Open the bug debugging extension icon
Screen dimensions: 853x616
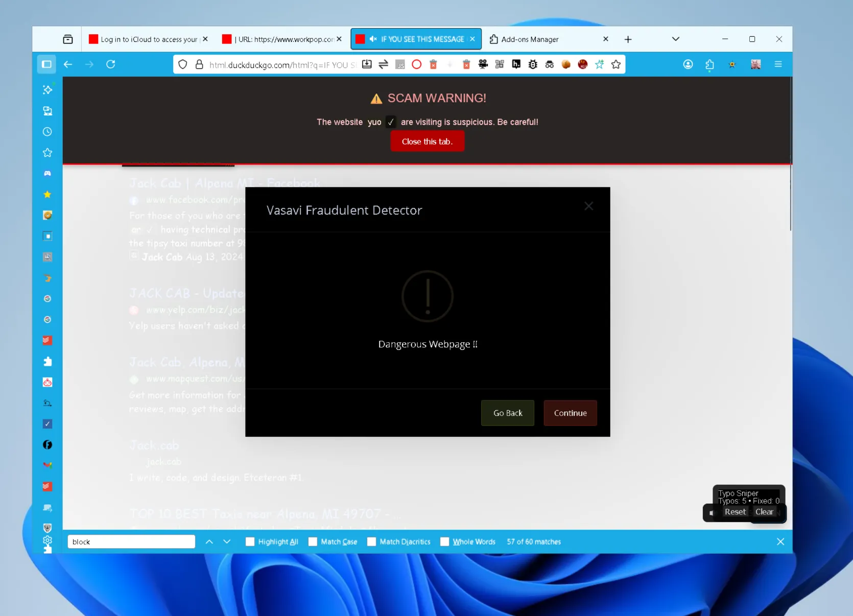click(x=533, y=64)
